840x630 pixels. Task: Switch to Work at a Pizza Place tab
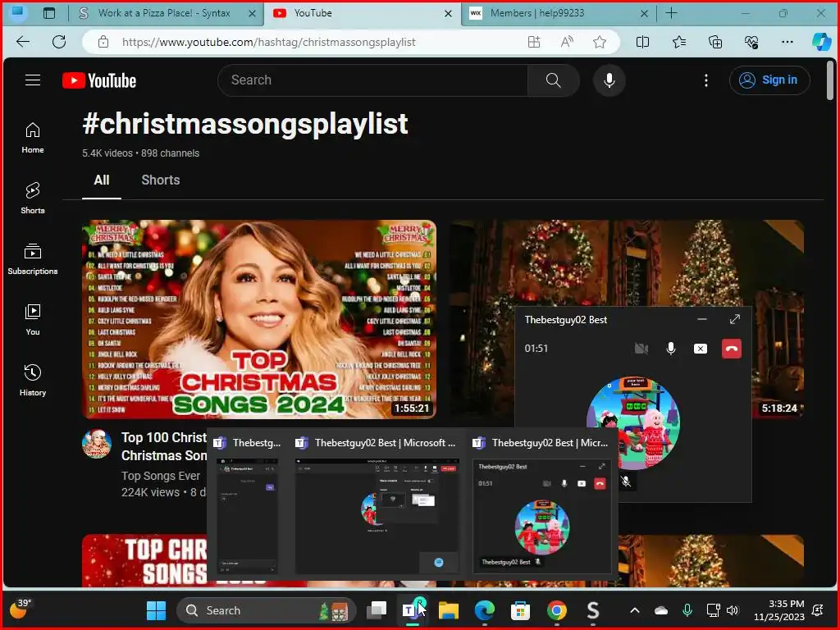coord(163,13)
